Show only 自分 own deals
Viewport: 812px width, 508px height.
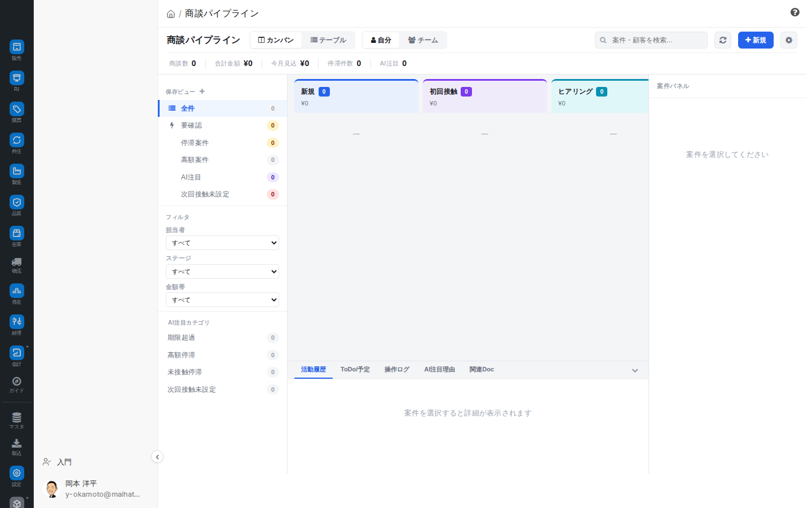click(381, 40)
